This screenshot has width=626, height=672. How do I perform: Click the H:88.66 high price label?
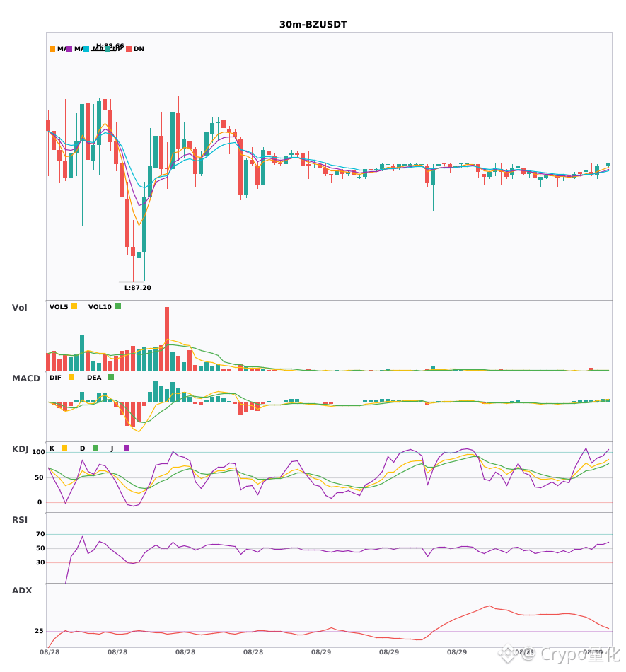(110, 46)
